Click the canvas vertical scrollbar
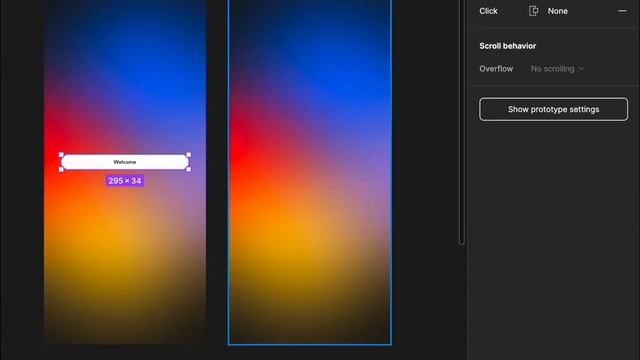The height and width of the screenshot is (360, 640). pos(462,122)
